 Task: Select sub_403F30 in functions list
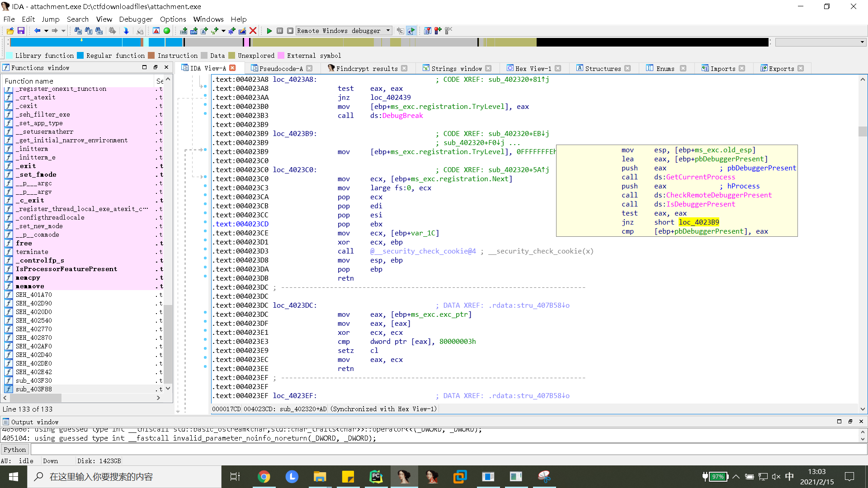(34, 380)
